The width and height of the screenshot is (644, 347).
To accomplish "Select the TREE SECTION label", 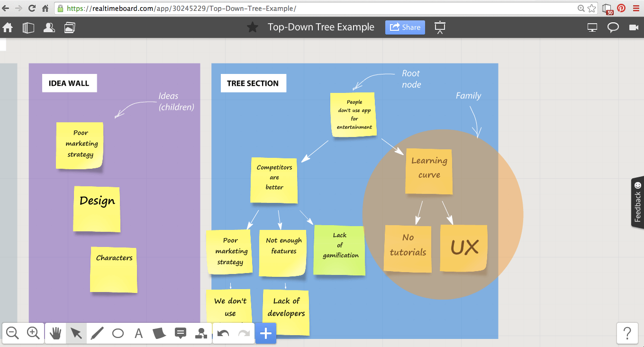I will click(253, 83).
